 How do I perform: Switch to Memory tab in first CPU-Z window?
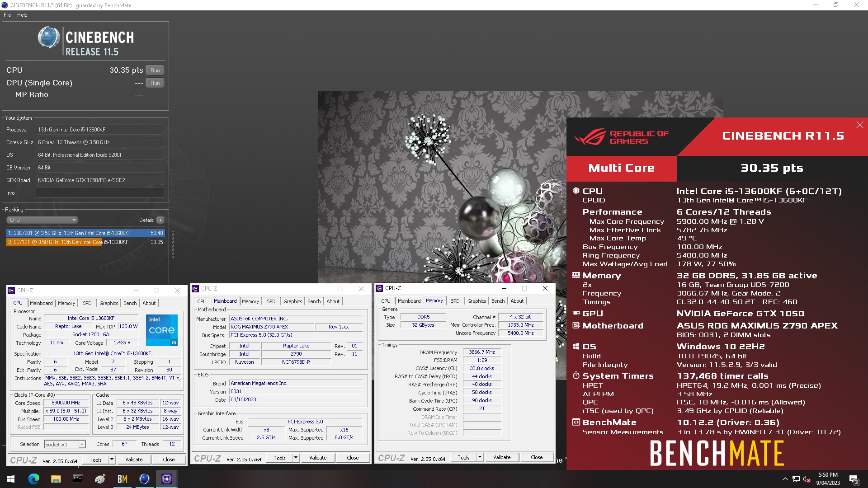pyautogui.click(x=66, y=303)
